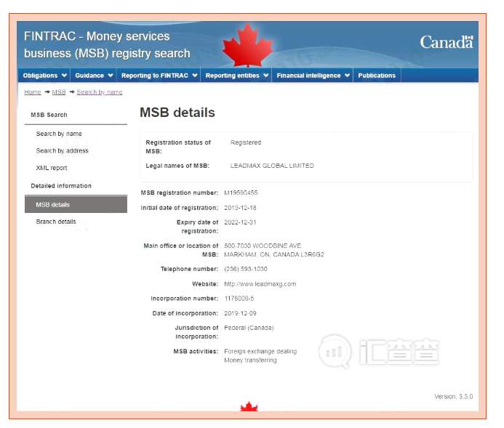Click the Detailed information sidebar heading
504x428 pixels.
[61, 185]
